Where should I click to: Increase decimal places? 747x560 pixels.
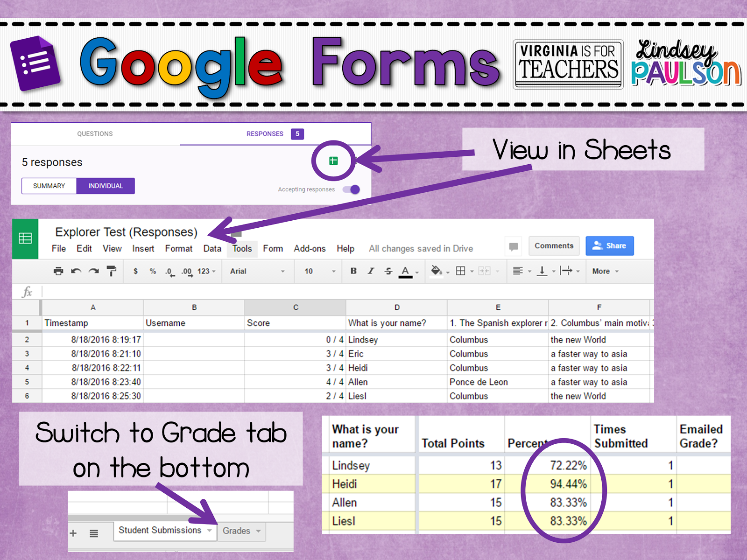[x=187, y=272]
